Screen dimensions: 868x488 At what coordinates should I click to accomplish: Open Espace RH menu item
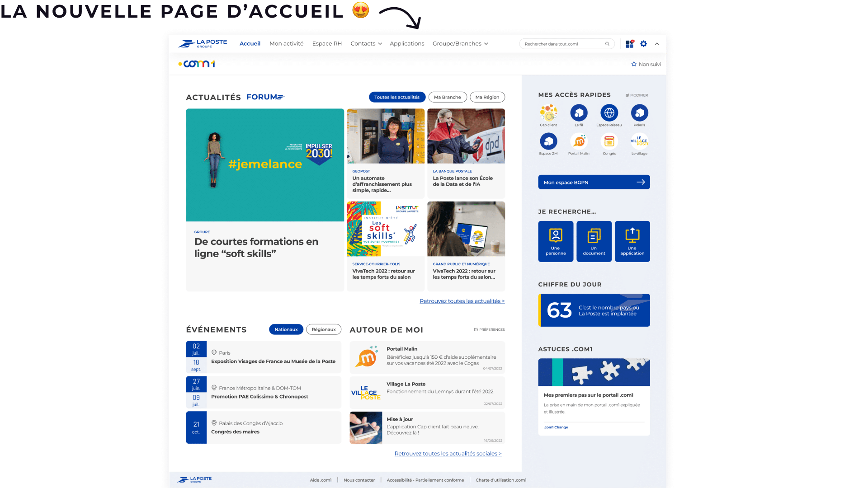(327, 44)
